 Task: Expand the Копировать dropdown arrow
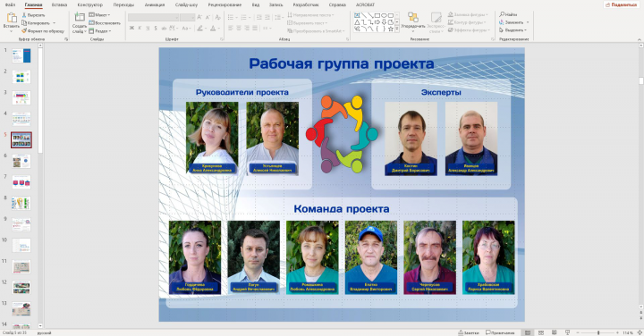(55, 23)
